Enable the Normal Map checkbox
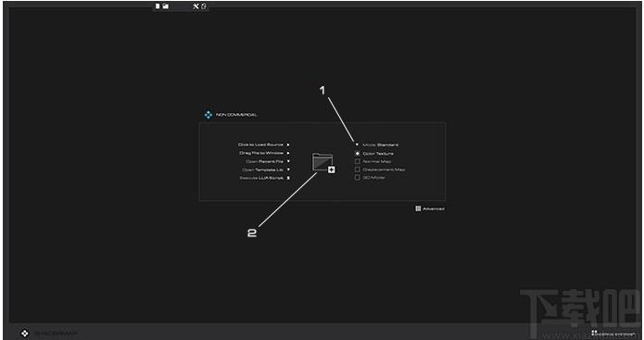 point(358,161)
